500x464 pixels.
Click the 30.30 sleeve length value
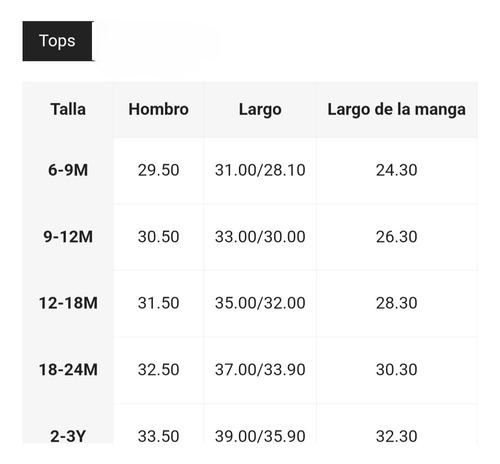(397, 370)
